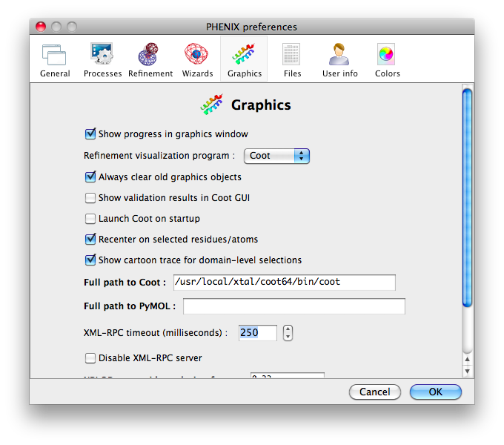Open the Refinement visualization program dropdown

tap(276, 156)
